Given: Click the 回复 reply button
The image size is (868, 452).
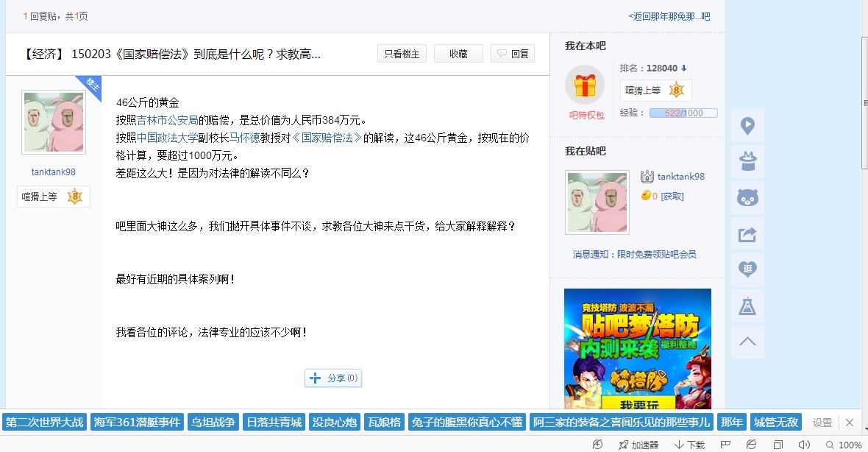Looking at the screenshot, I should point(513,54).
